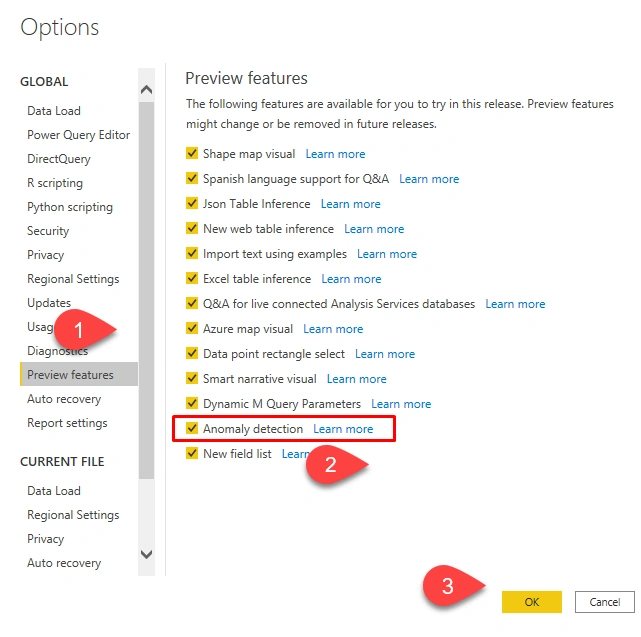Toggle Data point rectangle select checkbox
Screen dimensions: 641x637
[x=192, y=353]
